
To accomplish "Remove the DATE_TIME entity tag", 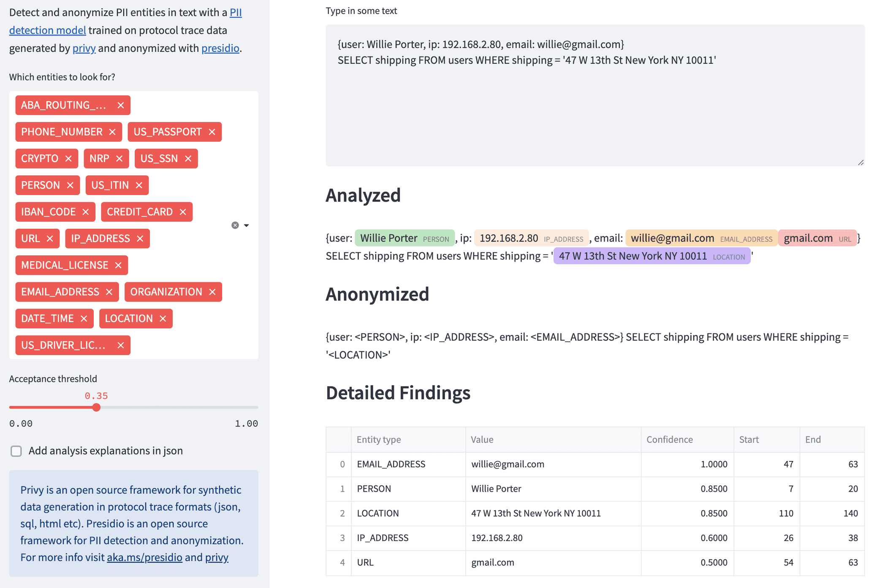I will click(x=84, y=318).
